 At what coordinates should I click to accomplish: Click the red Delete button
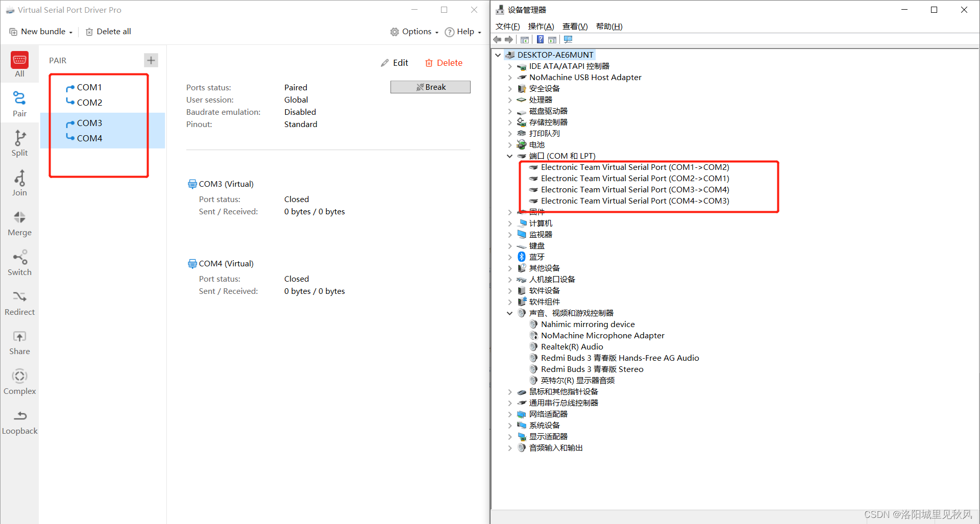pos(444,63)
